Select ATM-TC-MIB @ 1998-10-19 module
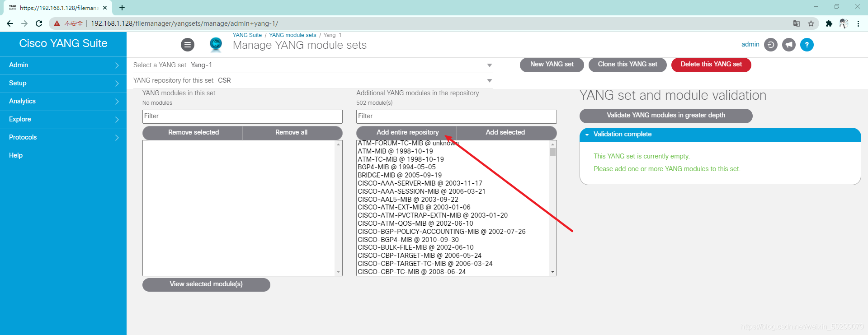Image resolution: width=868 pixels, height=335 pixels. pyautogui.click(x=453, y=159)
